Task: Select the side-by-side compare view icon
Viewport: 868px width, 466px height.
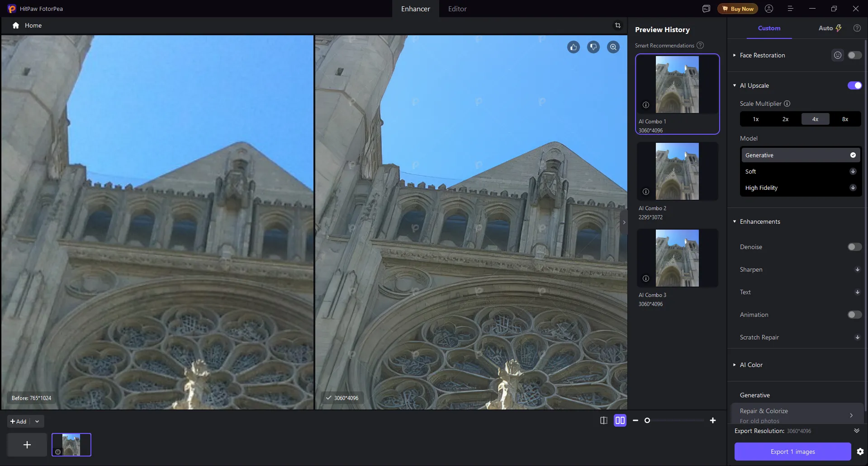Action: 620,420
